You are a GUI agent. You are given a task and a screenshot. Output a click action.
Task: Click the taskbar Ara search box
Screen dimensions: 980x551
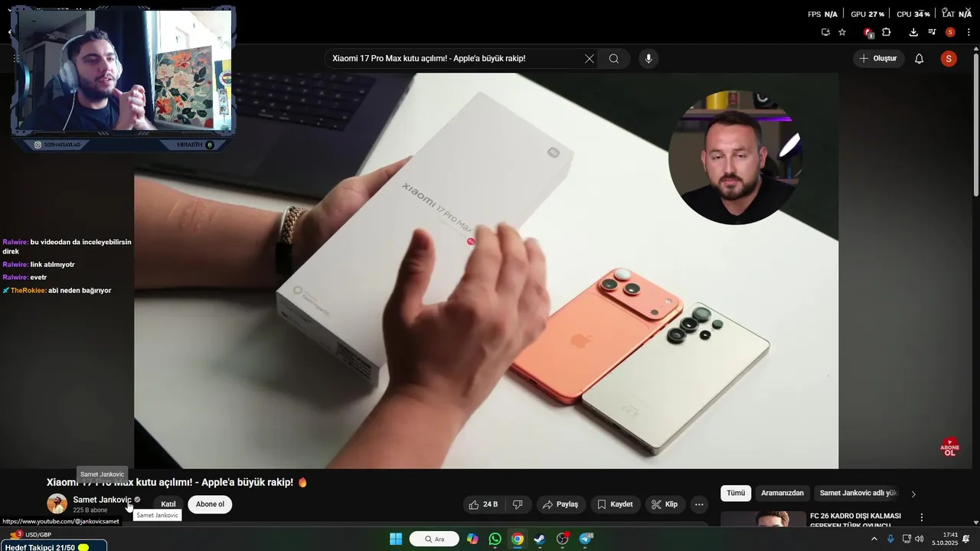point(434,539)
